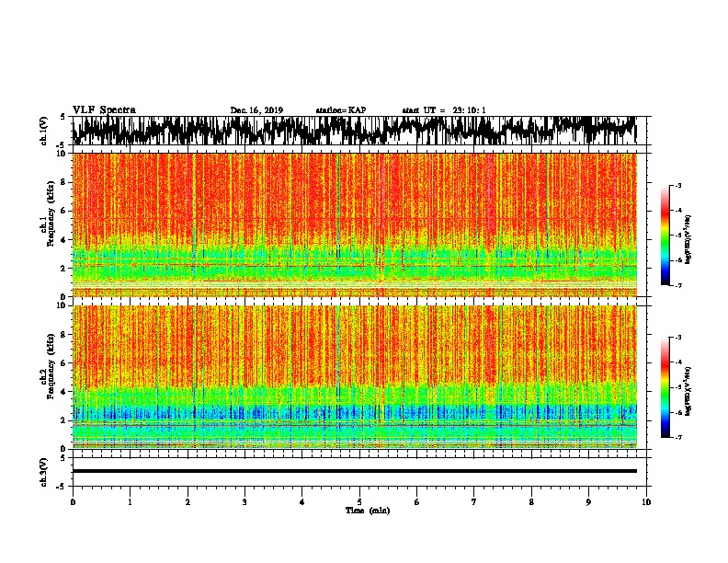The image size is (728, 563).
Task: Select the "Dec. 16, 2019" date text
Action: coord(256,110)
